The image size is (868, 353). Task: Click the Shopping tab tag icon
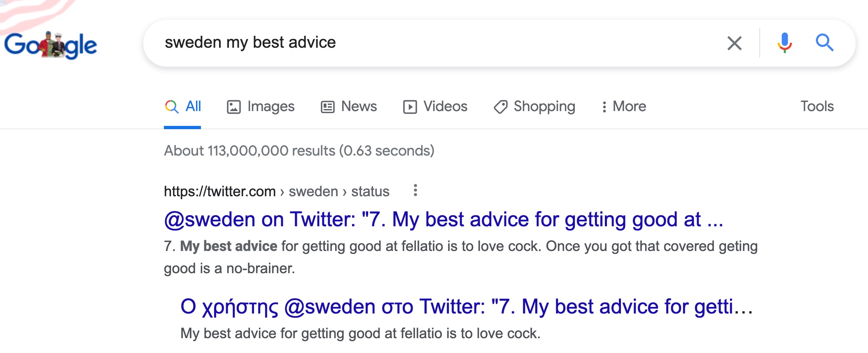coord(501,107)
